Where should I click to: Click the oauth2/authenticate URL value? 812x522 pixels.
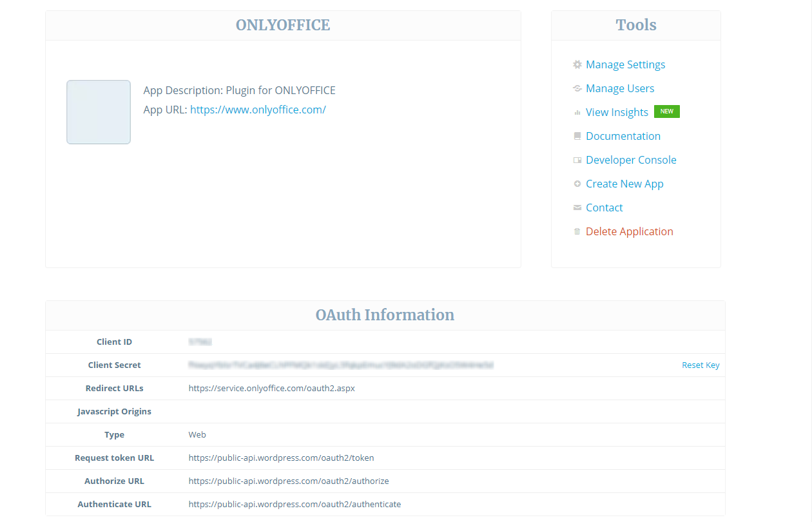pyautogui.click(x=295, y=504)
